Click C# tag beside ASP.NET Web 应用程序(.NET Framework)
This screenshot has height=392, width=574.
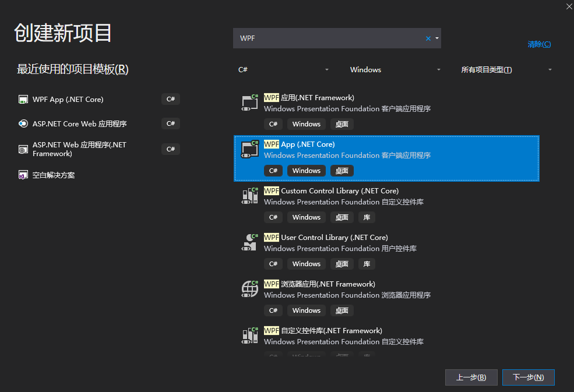171,149
